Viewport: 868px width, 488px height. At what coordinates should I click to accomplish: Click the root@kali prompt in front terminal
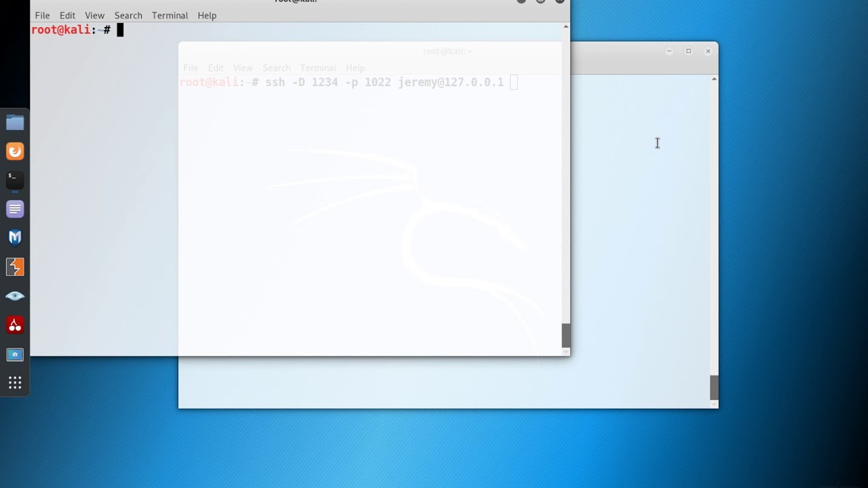point(71,30)
